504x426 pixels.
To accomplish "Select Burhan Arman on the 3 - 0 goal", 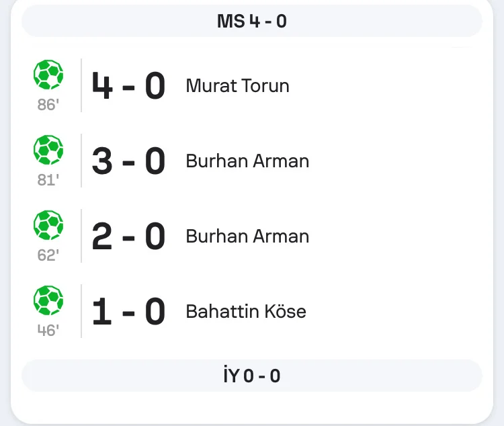I will point(247,161).
